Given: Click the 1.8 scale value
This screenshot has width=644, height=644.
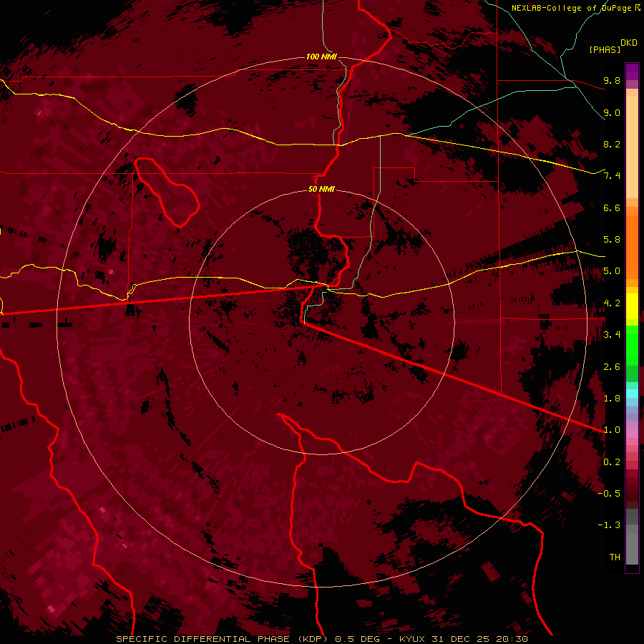Looking at the screenshot, I should point(612,399).
